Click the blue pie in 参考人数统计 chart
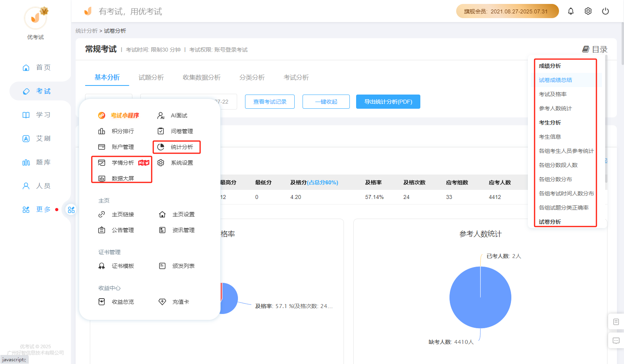 [x=480, y=297]
